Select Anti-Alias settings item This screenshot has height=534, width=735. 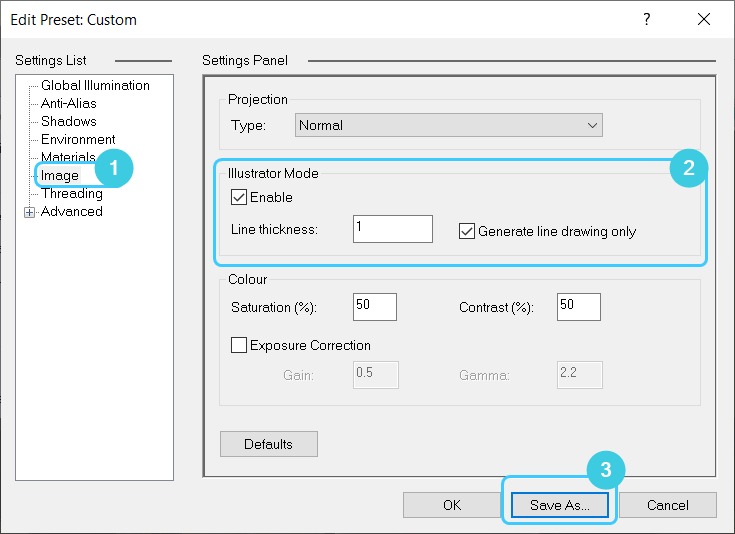point(68,103)
